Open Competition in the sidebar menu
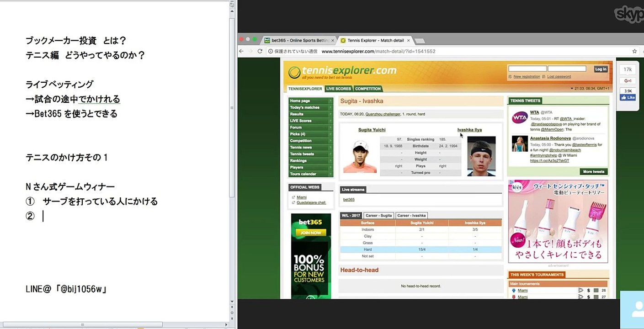This screenshot has height=329, width=644. [310, 141]
